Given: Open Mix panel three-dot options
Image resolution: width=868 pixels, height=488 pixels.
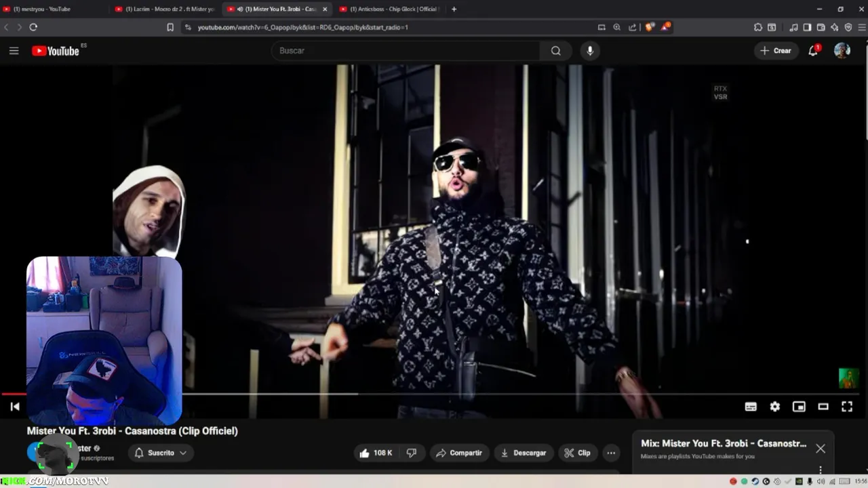Looking at the screenshot, I should [821, 470].
